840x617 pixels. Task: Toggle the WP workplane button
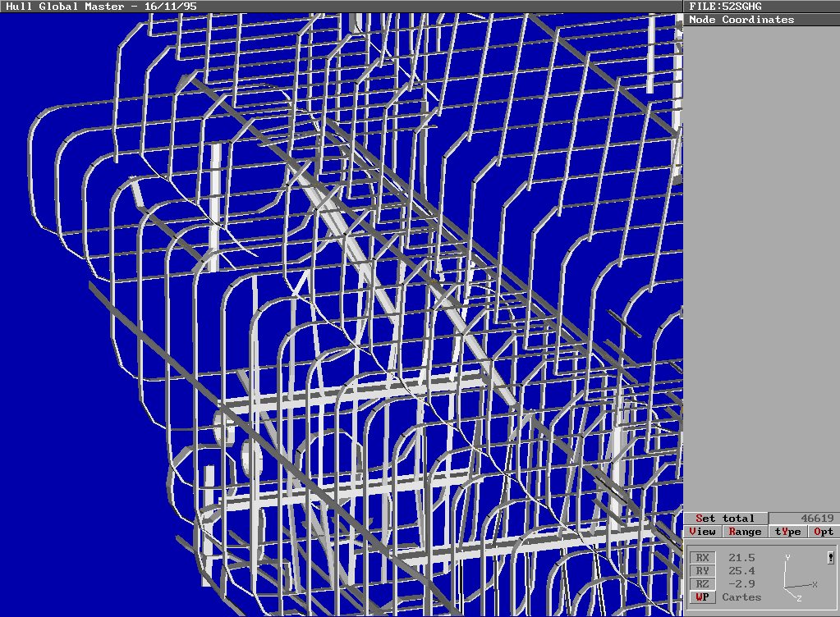tap(702, 597)
